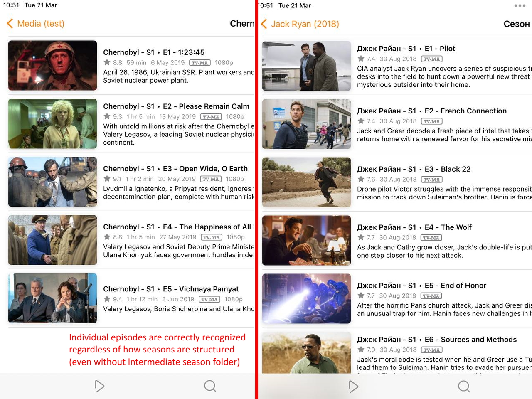Open thumbnail for Jack Ryan E2 French Connection
This screenshot has width=532, height=399.
click(x=307, y=124)
